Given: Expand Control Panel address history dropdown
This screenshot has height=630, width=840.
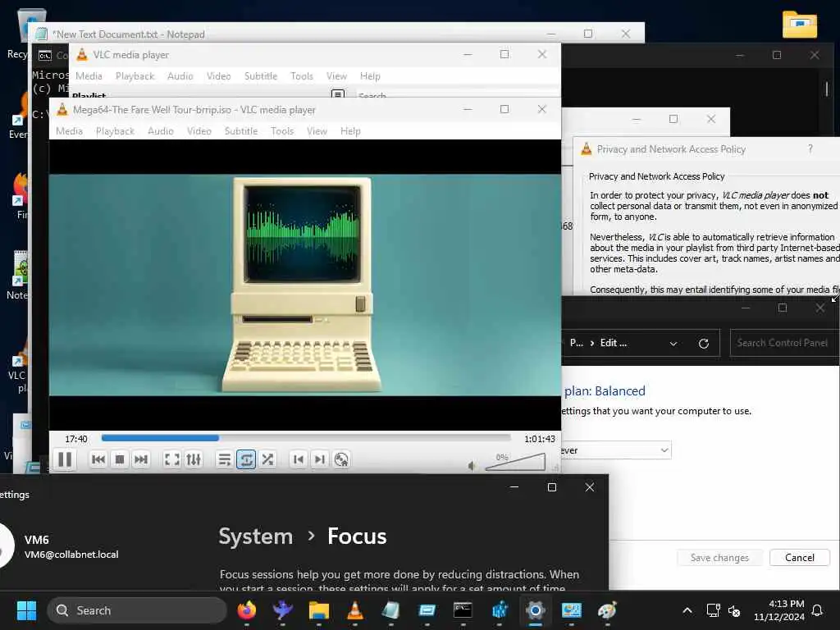Looking at the screenshot, I should (x=673, y=344).
